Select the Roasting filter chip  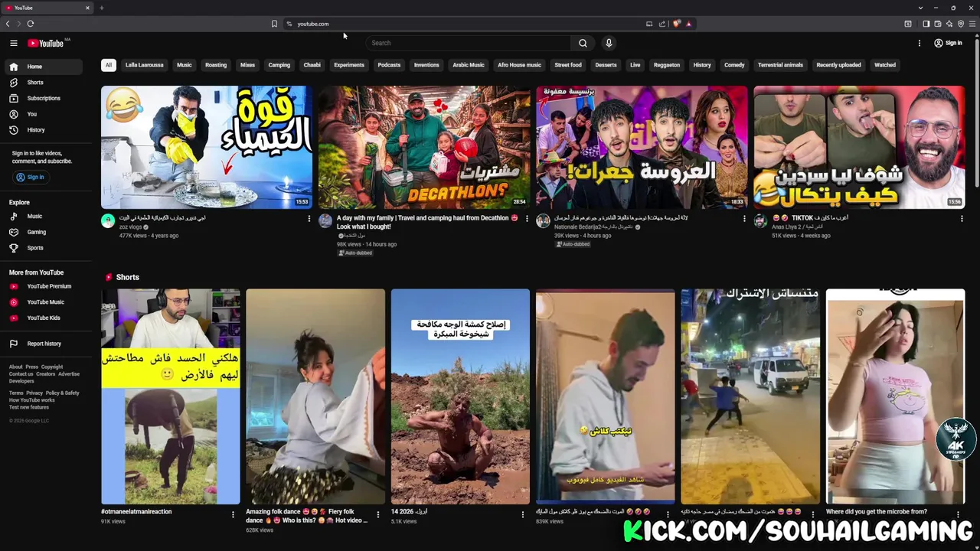click(215, 65)
